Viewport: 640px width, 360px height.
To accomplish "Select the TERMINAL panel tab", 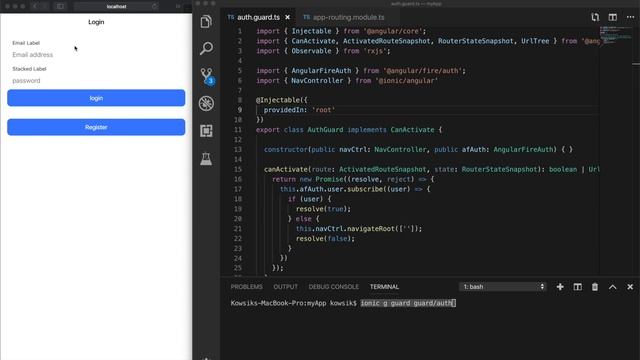I will click(x=384, y=287).
